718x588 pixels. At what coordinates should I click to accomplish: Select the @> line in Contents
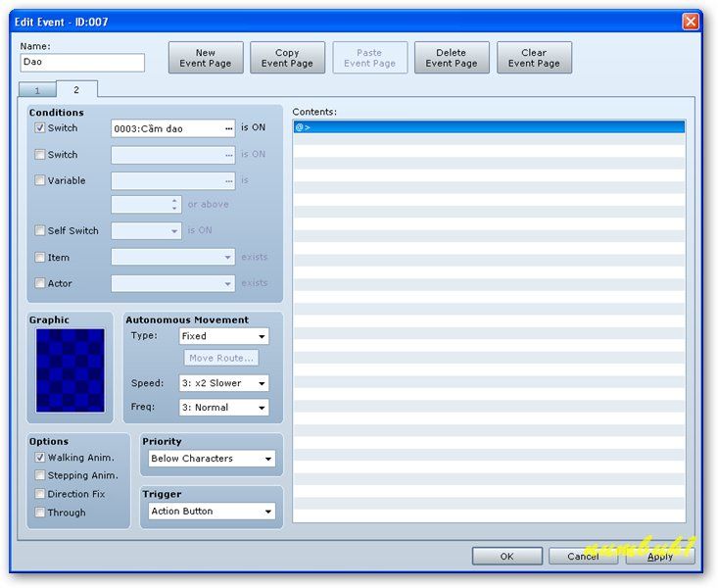pyautogui.click(x=489, y=127)
